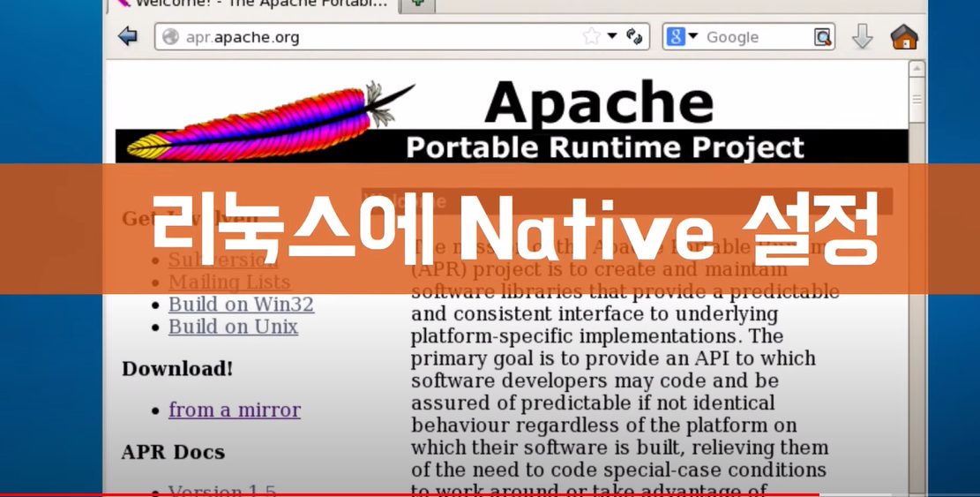
Task: Open the history dropdown arrow beside the star
Action: (612, 36)
